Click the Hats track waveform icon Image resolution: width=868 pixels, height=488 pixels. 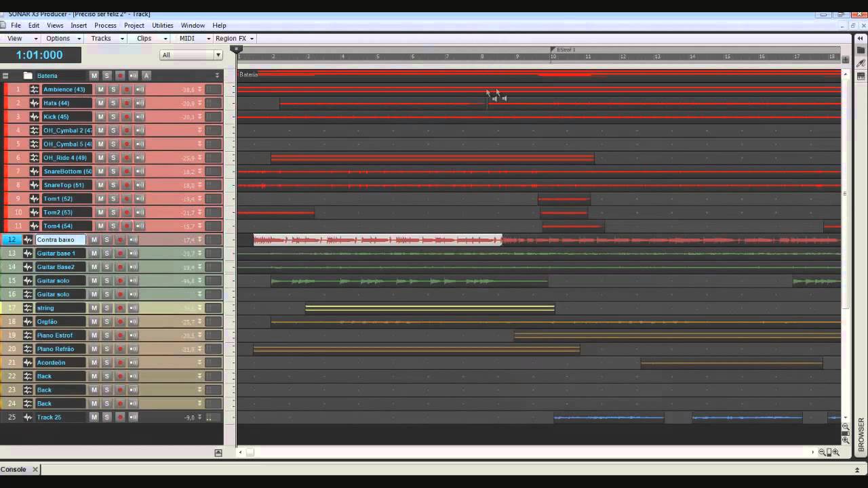35,103
